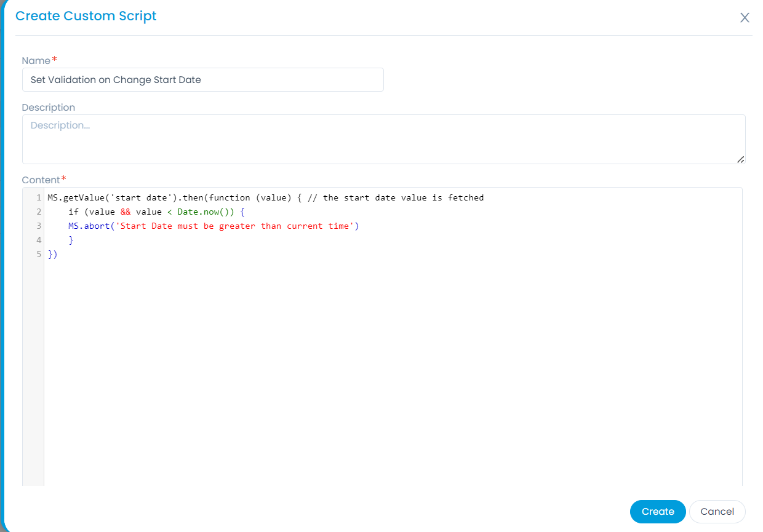763x532 pixels.
Task: Close the Create Custom Script dialog
Action: (x=745, y=18)
